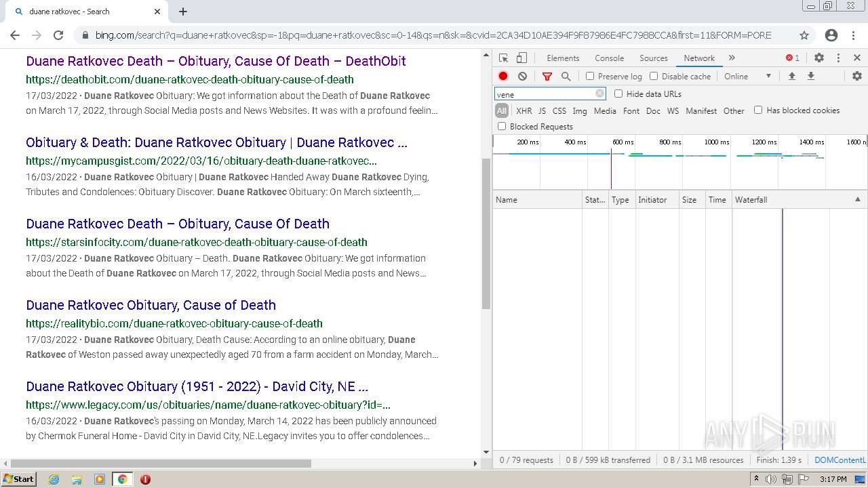The width and height of the screenshot is (868, 488).
Task: Sort requests by Size column
Action: [x=692, y=200]
